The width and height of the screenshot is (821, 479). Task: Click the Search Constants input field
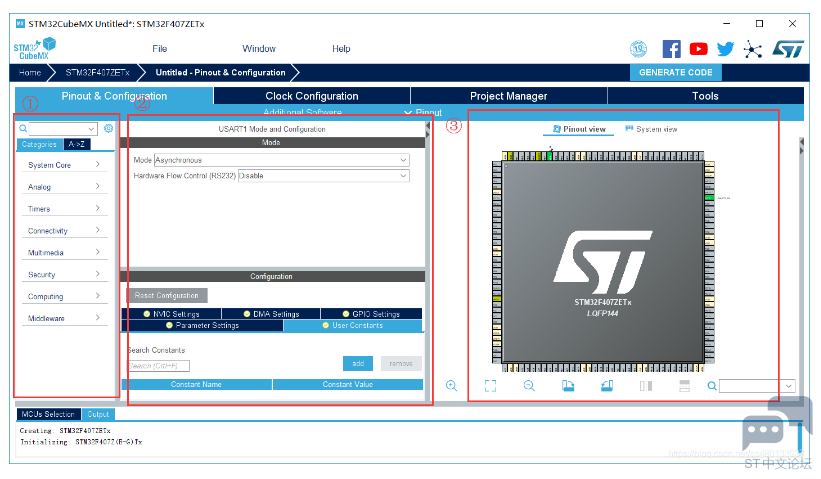pyautogui.click(x=159, y=366)
